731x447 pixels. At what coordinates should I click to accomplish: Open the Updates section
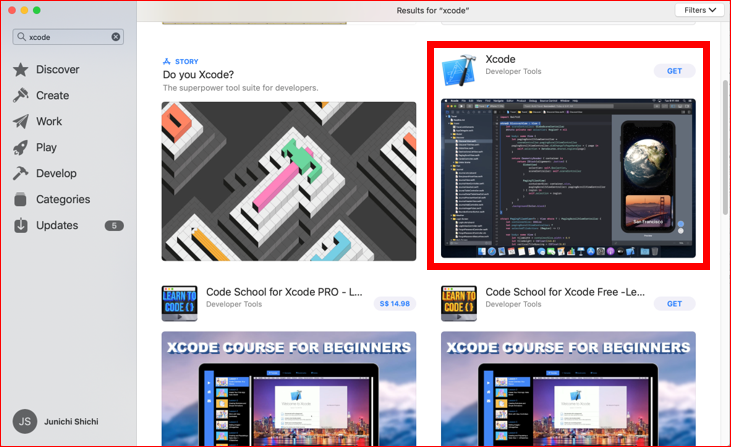57,225
